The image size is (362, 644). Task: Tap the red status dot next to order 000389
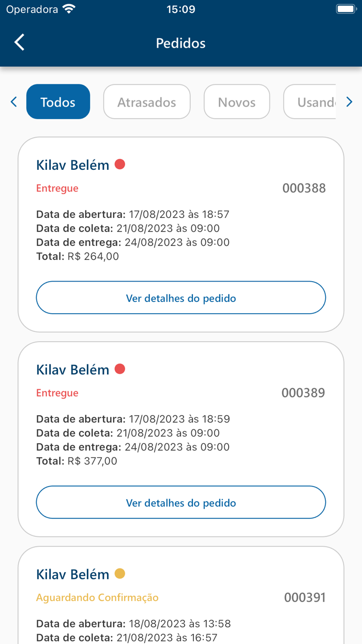pos(120,369)
